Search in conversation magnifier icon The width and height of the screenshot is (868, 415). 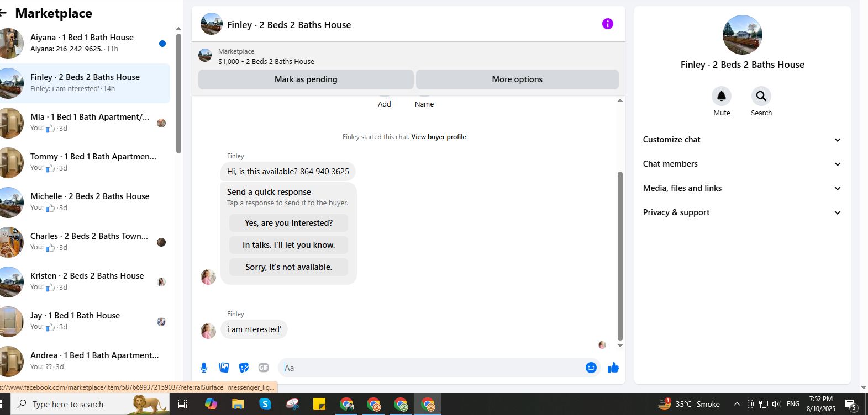pyautogui.click(x=761, y=96)
